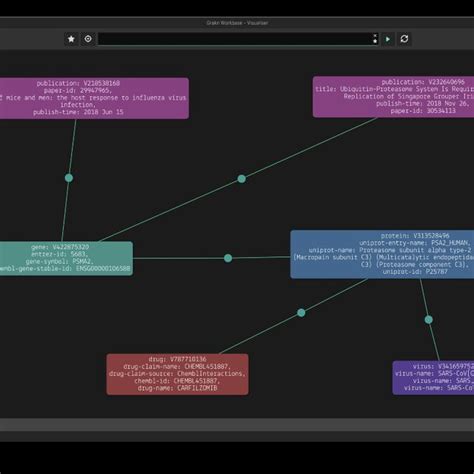Open the starred favourite queries icon
This screenshot has width=474, height=474.
click(71, 39)
